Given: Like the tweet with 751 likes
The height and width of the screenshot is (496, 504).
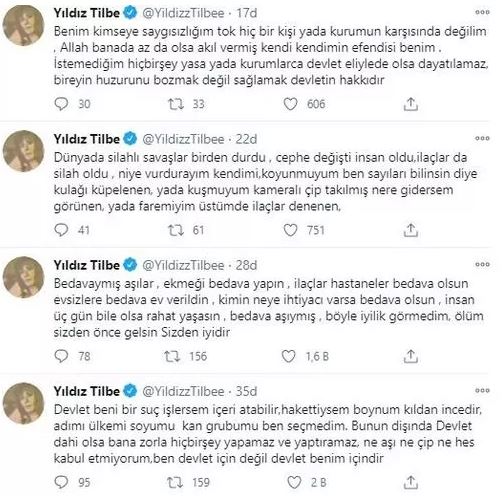Looking at the screenshot, I should click(x=290, y=230).
